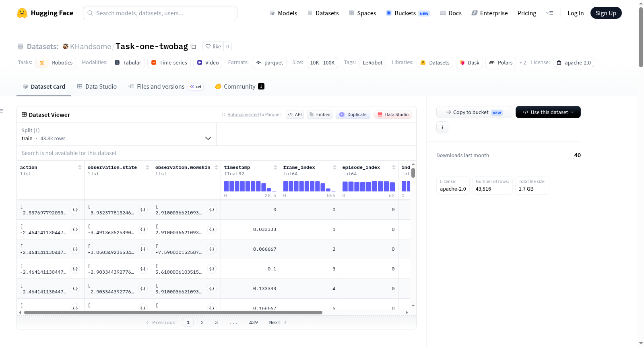
Task: Copy dataset name with the copy icon
Action: coord(193,46)
